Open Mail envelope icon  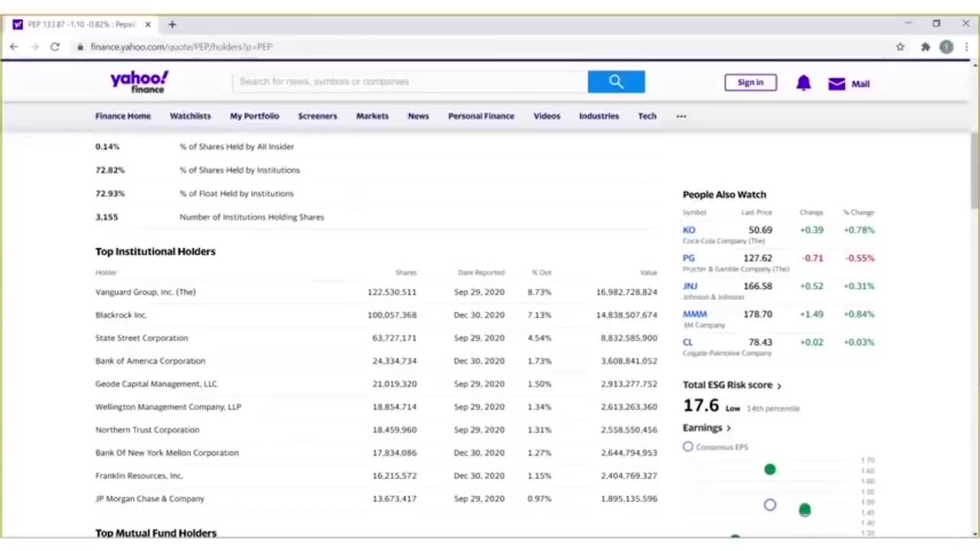(x=837, y=83)
